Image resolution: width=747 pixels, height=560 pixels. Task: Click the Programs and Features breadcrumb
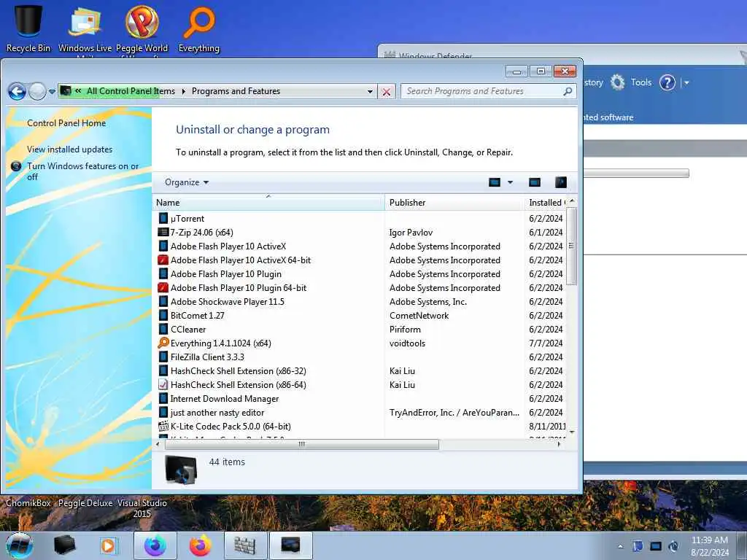(236, 91)
